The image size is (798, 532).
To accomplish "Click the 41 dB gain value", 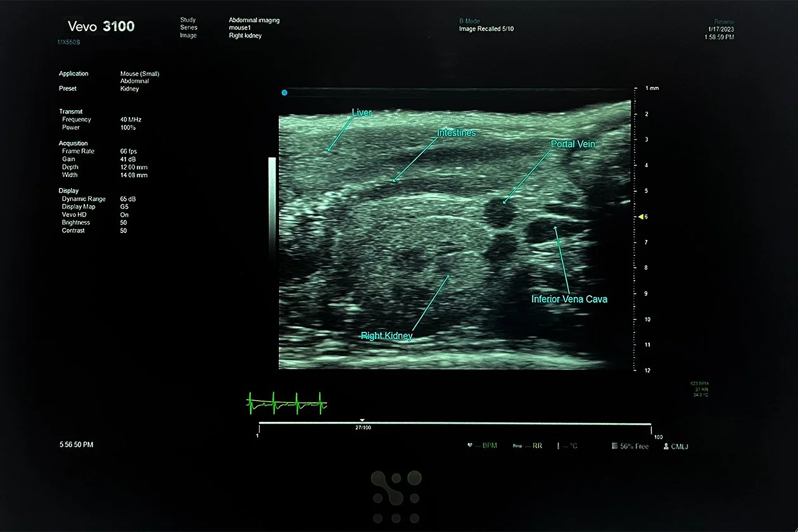I will pyautogui.click(x=129, y=159).
